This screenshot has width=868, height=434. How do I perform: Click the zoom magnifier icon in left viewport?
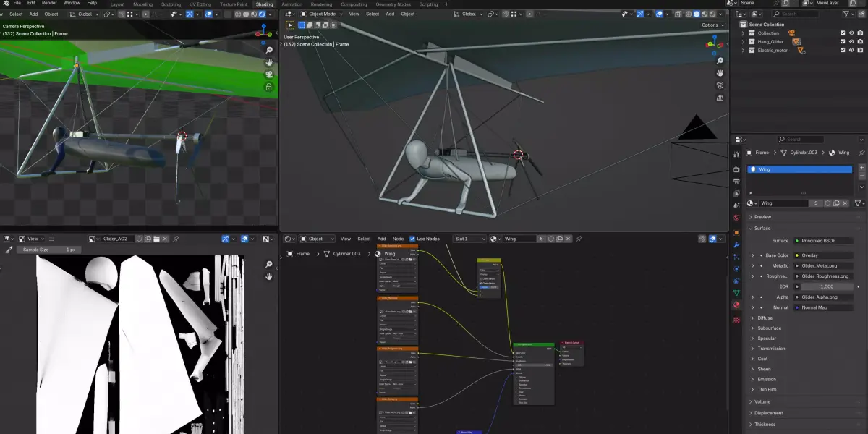(268, 51)
